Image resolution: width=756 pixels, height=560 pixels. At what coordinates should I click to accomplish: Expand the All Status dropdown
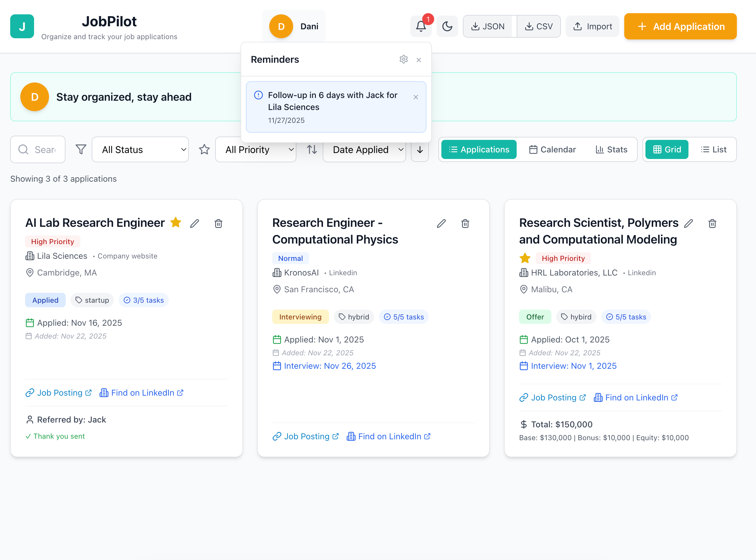(140, 149)
